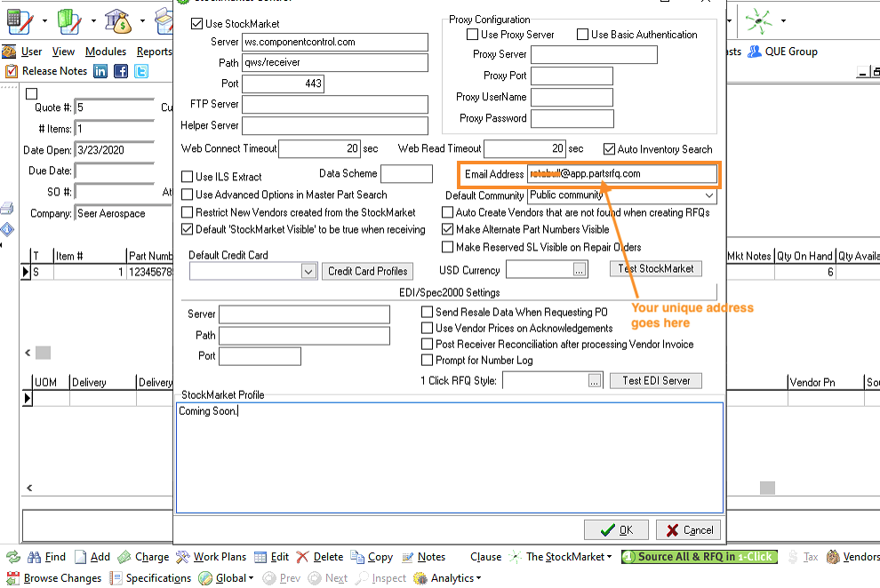The height and width of the screenshot is (588, 880).
Task: Check Make Reserved SL Visible on Repair Orders
Action: [447, 247]
